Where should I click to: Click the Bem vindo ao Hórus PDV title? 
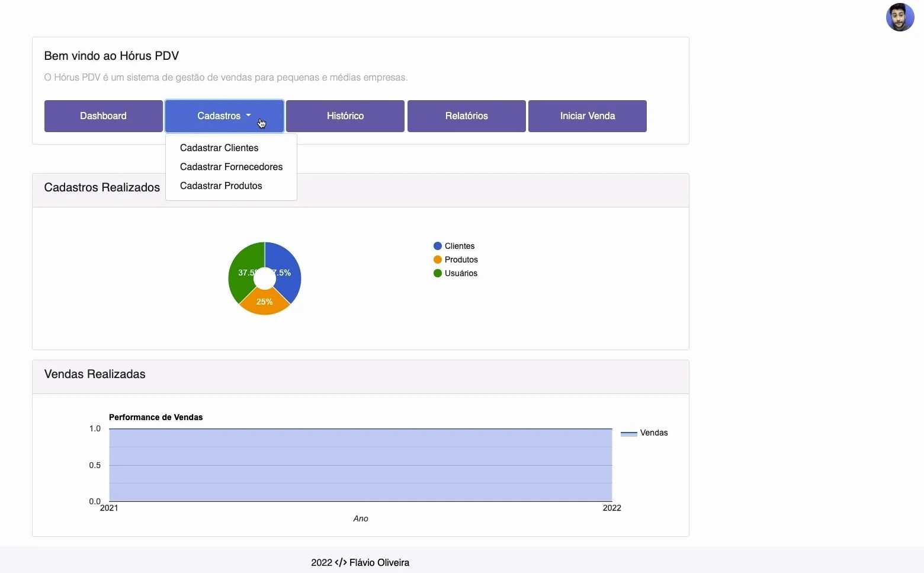(111, 56)
